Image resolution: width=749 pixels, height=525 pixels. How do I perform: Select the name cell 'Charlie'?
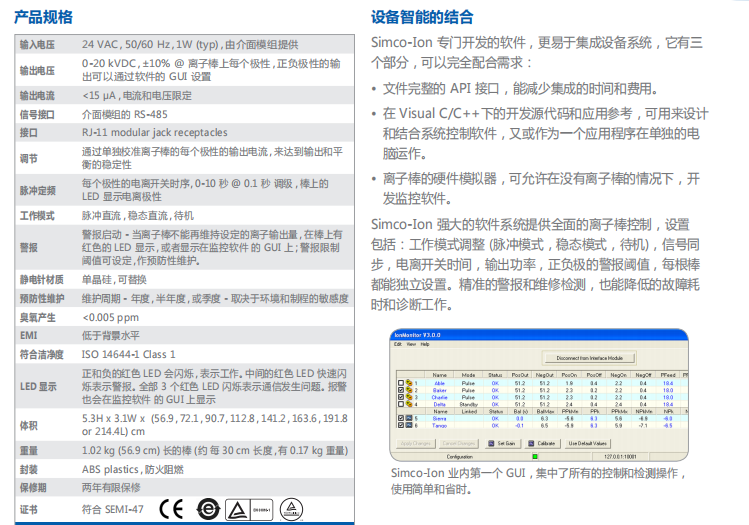click(439, 397)
